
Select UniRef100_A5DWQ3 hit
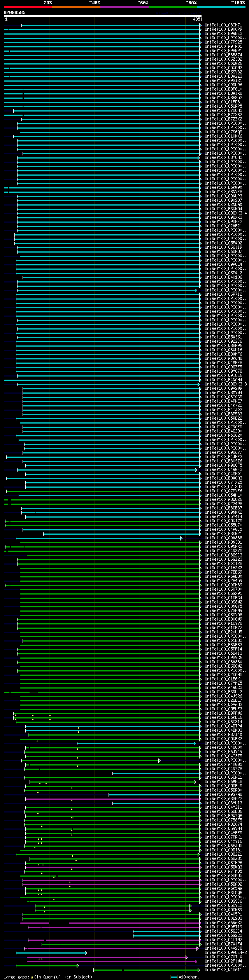pos(223,867)
